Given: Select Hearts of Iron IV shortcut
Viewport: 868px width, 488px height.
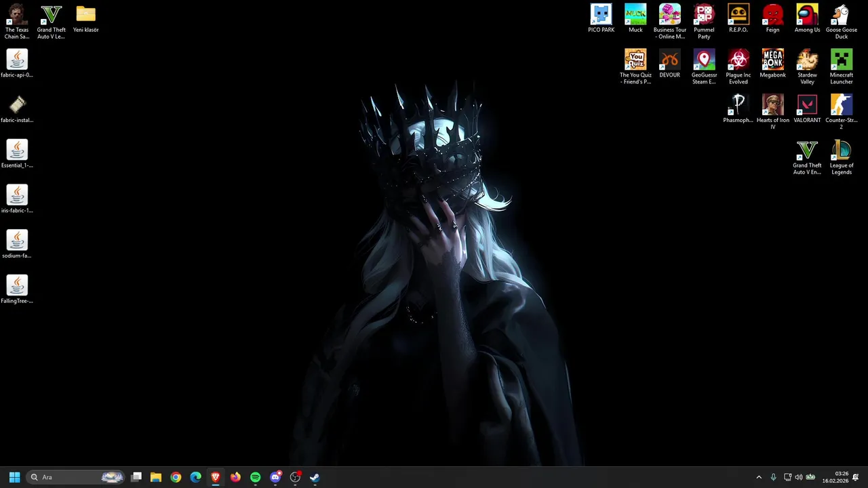Looking at the screenshot, I should pyautogui.click(x=772, y=112).
